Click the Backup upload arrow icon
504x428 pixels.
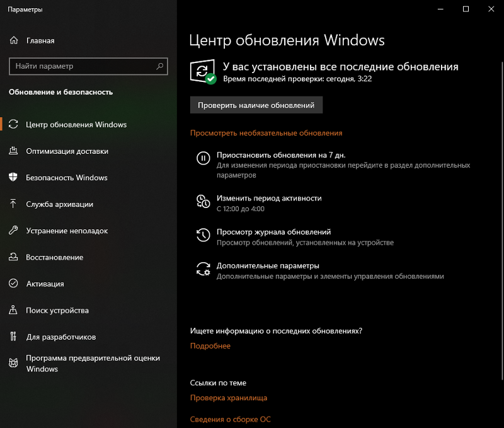[13, 204]
